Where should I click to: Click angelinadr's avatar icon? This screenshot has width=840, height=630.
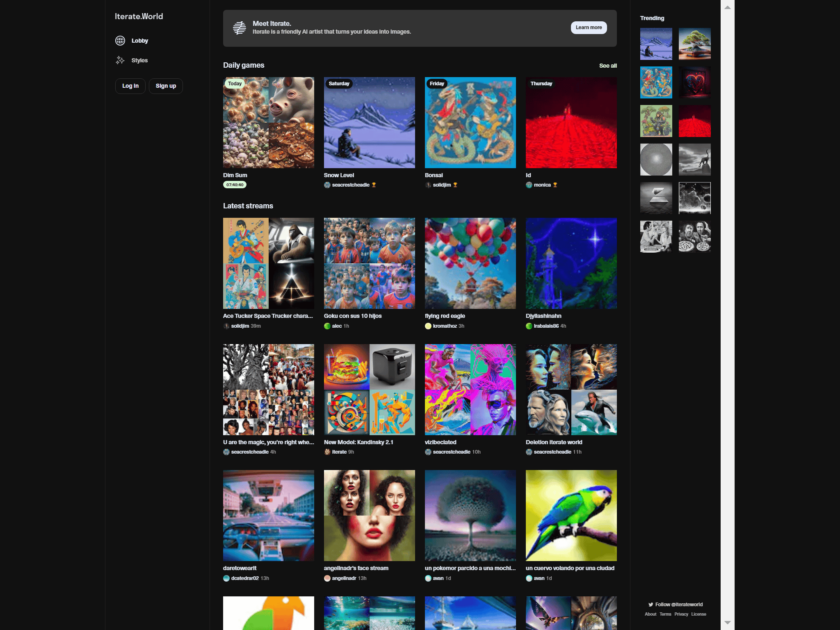(327, 578)
